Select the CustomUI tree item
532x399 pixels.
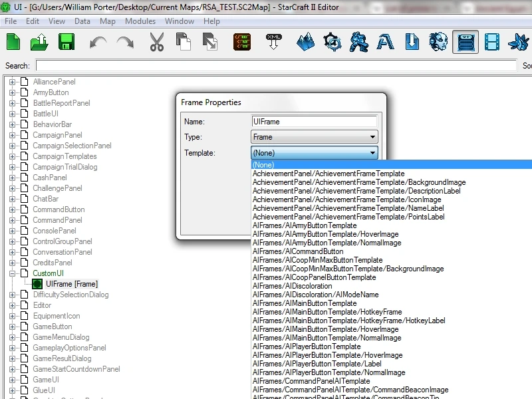(48, 273)
